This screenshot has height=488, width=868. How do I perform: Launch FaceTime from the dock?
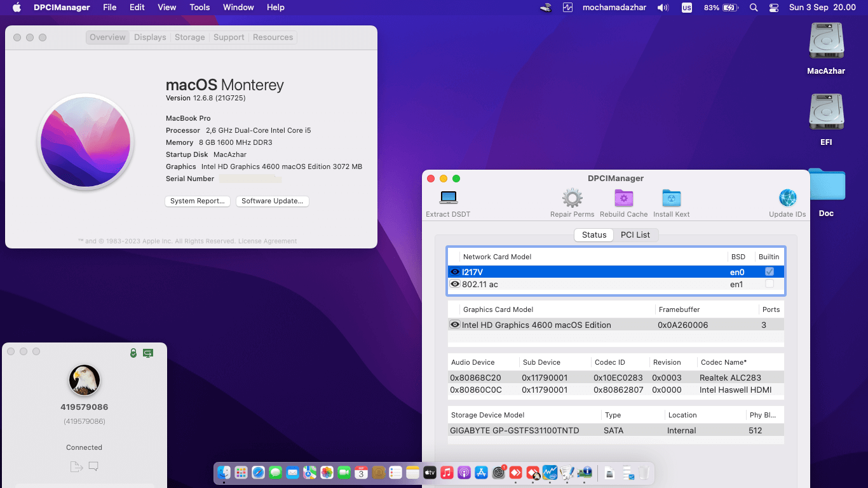click(344, 472)
